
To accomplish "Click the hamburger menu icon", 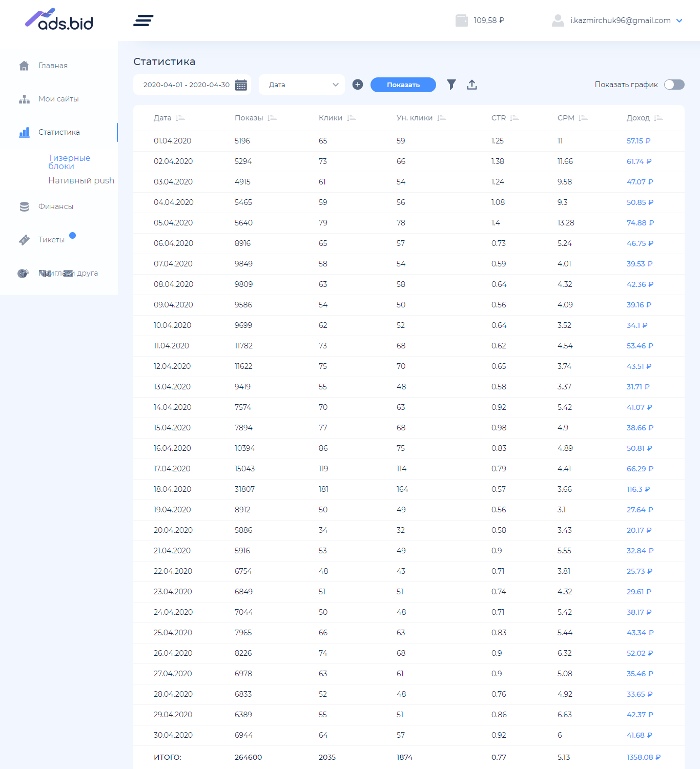I will coord(143,20).
